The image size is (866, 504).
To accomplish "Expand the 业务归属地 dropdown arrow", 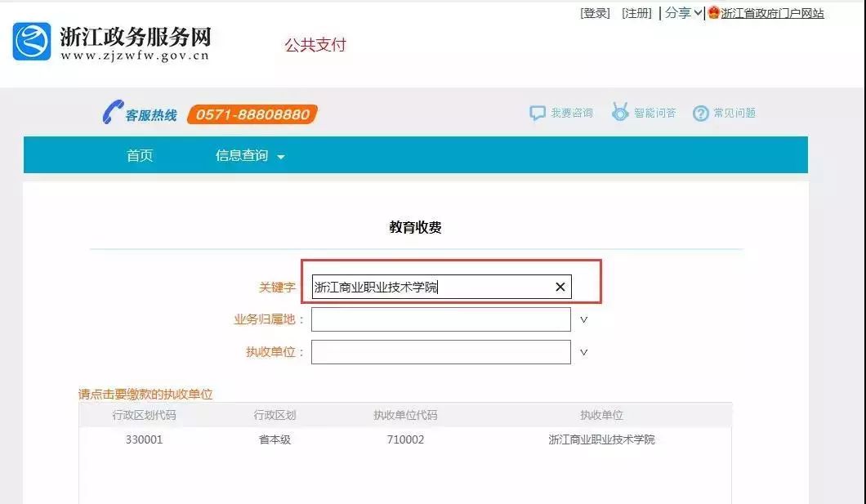I will point(583,319).
